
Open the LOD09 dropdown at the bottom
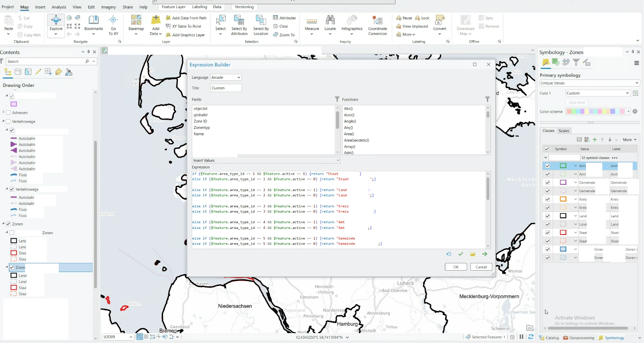[117, 337]
